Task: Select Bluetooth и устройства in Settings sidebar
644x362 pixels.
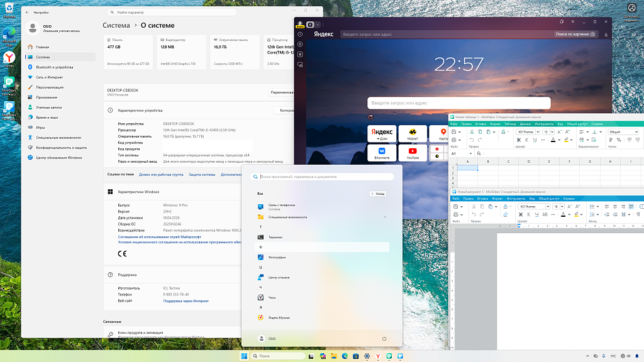Action: point(60,67)
